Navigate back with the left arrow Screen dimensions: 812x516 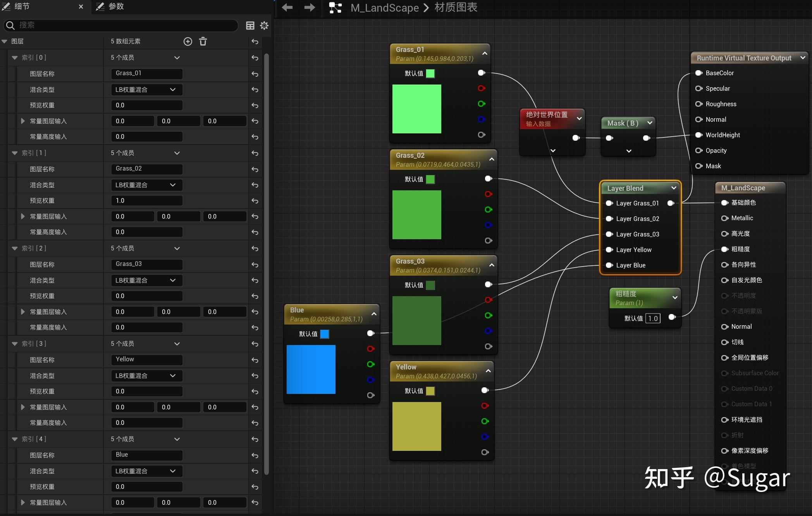click(287, 7)
